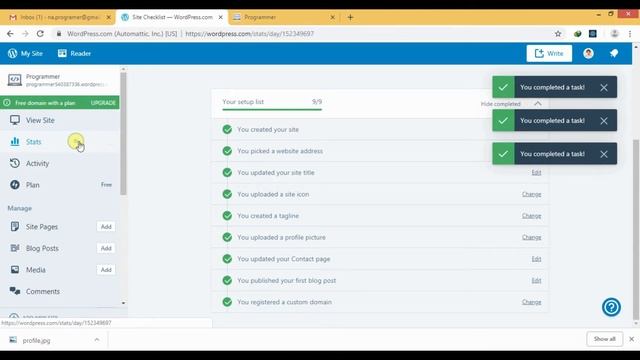The height and width of the screenshot is (360, 640).
Task: Click the Add button for Blog Posts
Action: 106,249
